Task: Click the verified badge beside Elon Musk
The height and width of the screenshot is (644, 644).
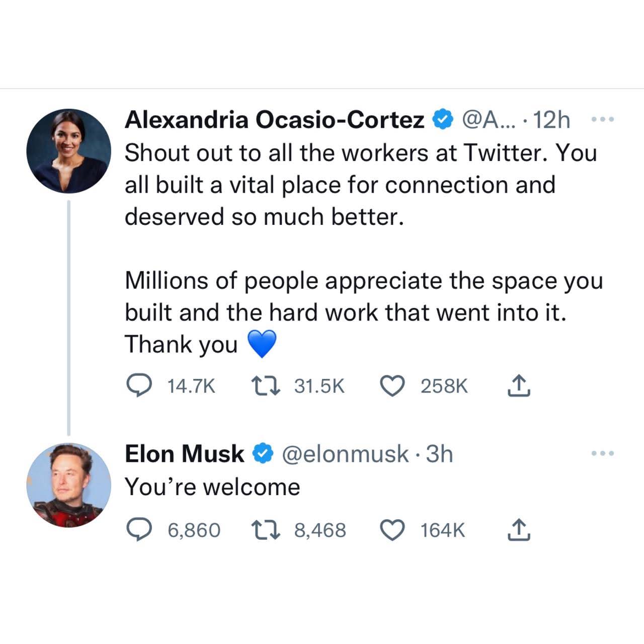Action: [263, 453]
